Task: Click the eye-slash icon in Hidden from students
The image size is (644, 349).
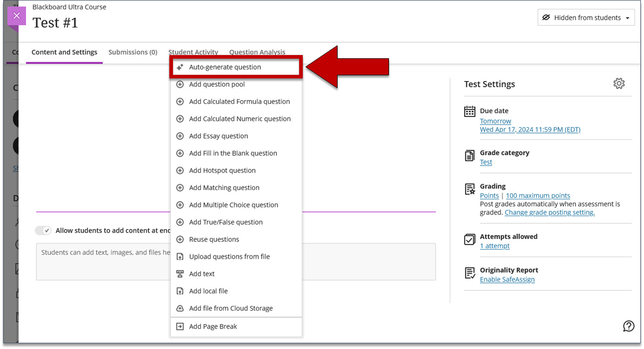Action: pos(546,18)
